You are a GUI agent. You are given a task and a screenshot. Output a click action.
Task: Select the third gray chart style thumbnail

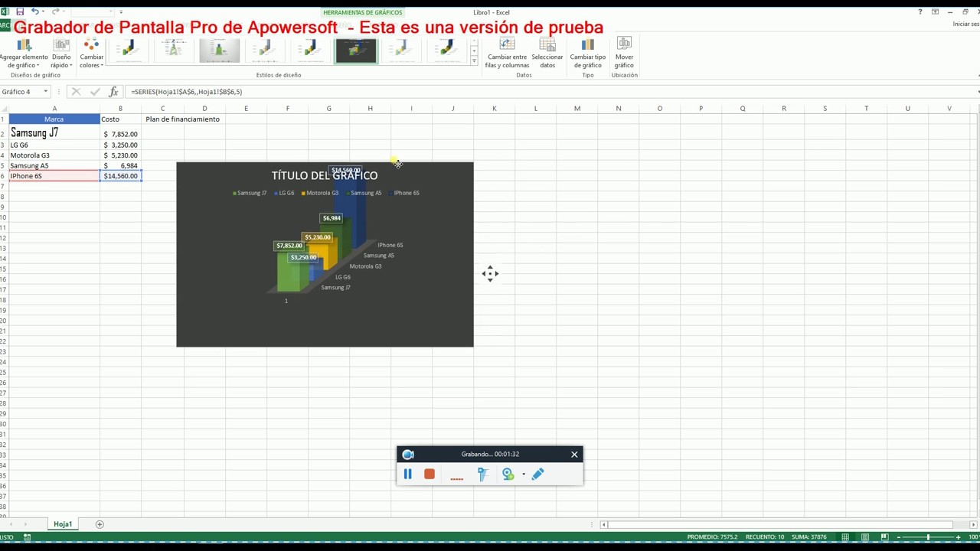[x=219, y=51]
